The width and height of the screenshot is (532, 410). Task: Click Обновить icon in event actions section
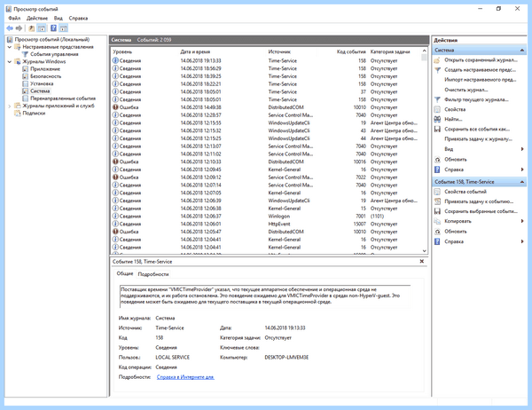(x=437, y=232)
